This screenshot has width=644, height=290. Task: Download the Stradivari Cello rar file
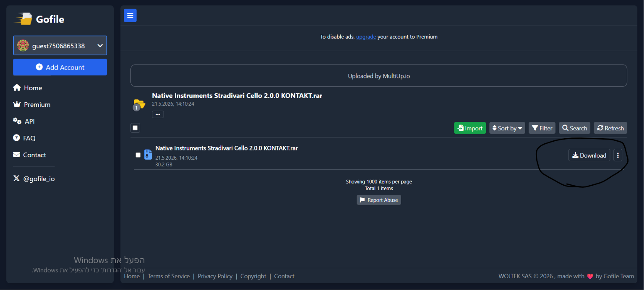(589, 155)
